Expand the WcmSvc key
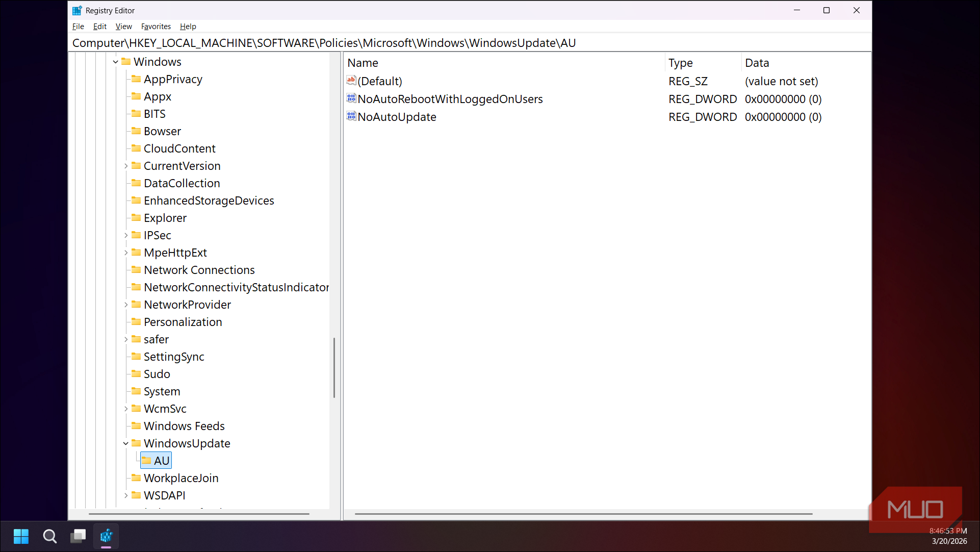980x552 pixels. 126,409
